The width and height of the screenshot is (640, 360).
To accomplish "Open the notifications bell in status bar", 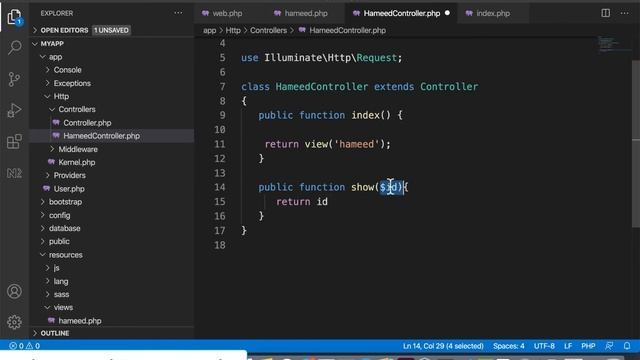I will pyautogui.click(x=627, y=346).
